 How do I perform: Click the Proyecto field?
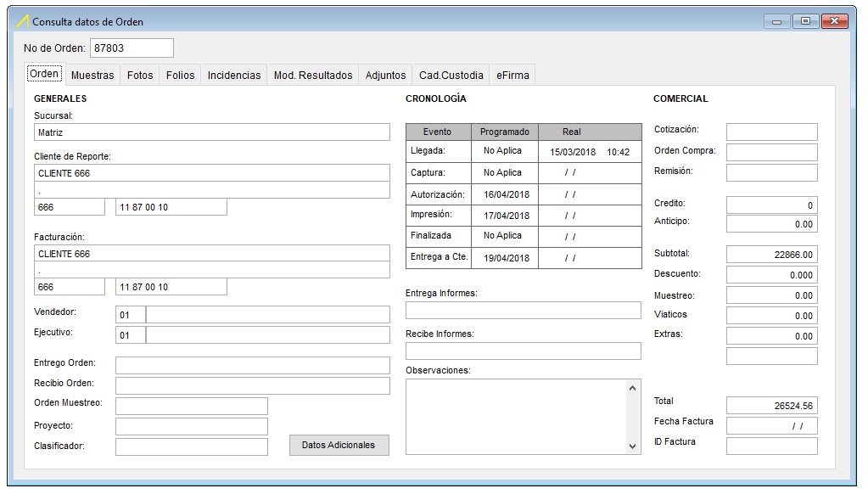192,426
